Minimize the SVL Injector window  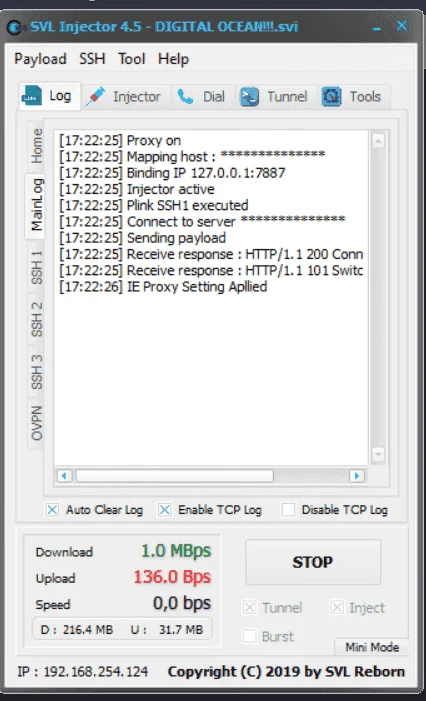377,28
